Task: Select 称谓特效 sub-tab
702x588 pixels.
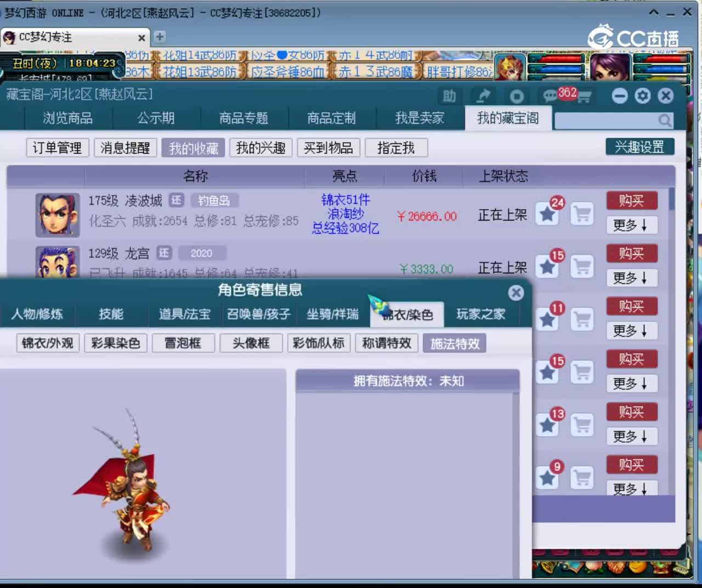Action: pos(387,343)
